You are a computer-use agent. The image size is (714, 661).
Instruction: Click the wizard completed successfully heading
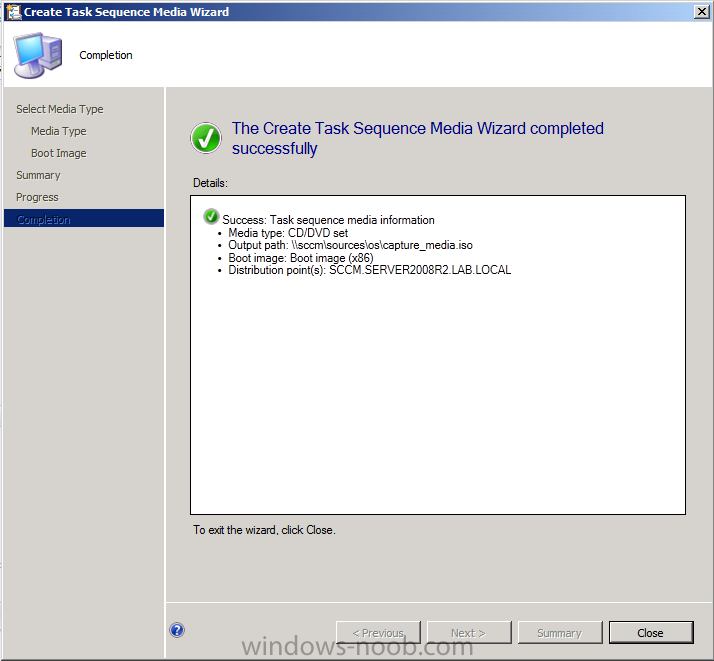point(418,138)
